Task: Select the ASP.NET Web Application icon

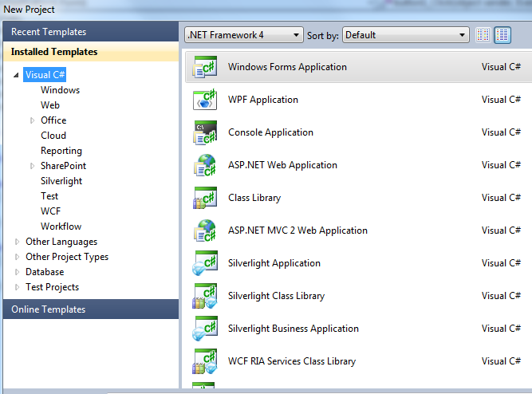Action: (x=205, y=166)
